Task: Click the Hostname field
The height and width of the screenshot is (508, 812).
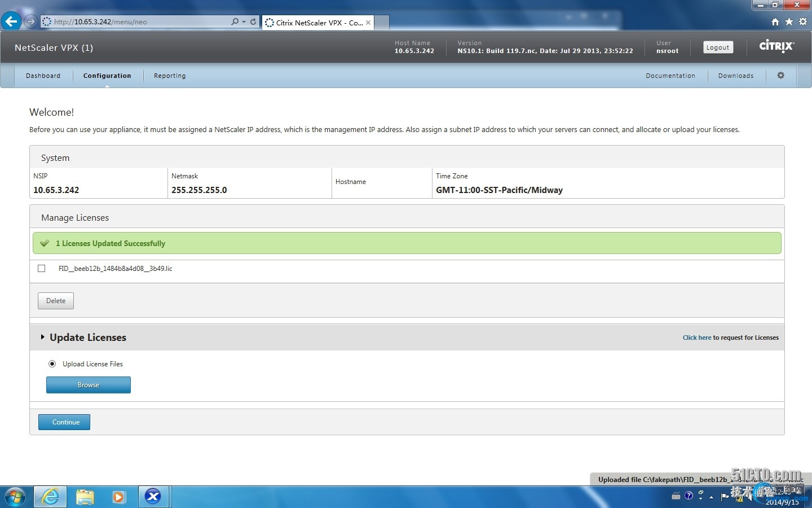Action: [351, 182]
